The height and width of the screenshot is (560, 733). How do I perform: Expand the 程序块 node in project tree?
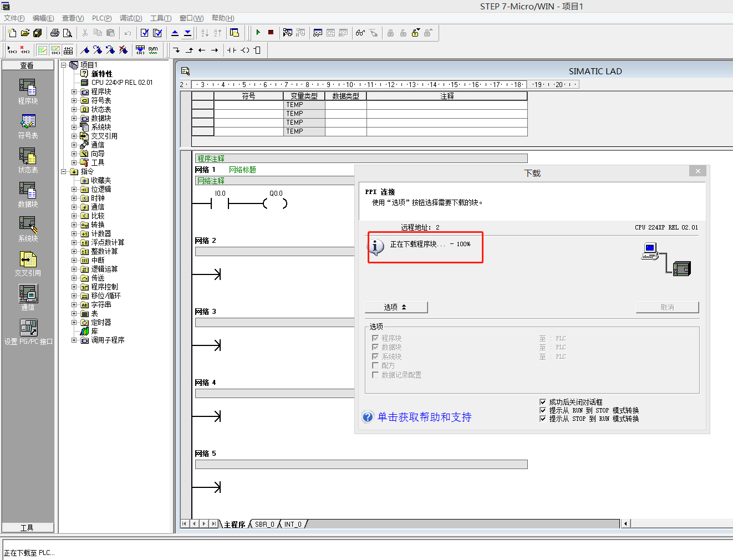click(74, 91)
